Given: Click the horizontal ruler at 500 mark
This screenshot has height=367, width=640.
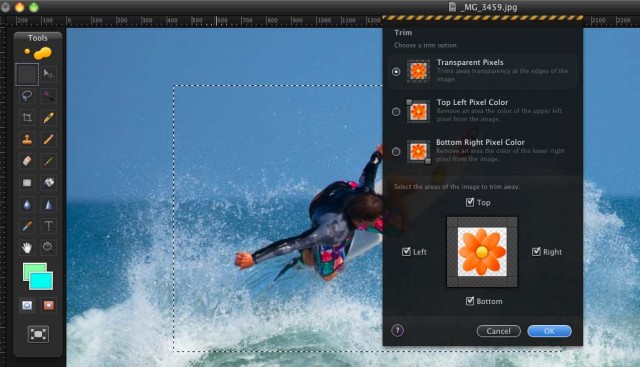Looking at the screenshot, I should coord(197,20).
